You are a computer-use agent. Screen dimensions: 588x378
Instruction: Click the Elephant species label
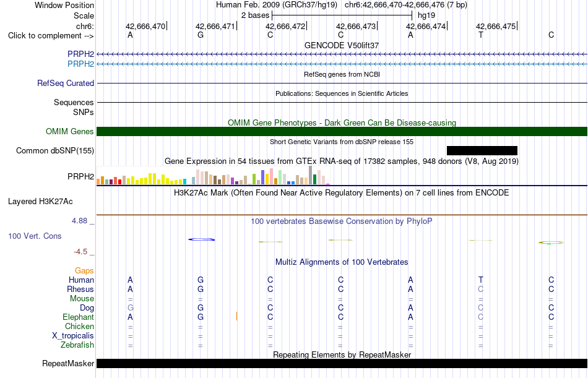pos(78,317)
